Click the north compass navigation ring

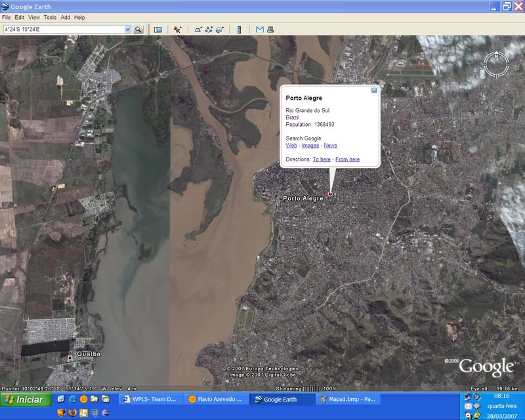pyautogui.click(x=496, y=64)
